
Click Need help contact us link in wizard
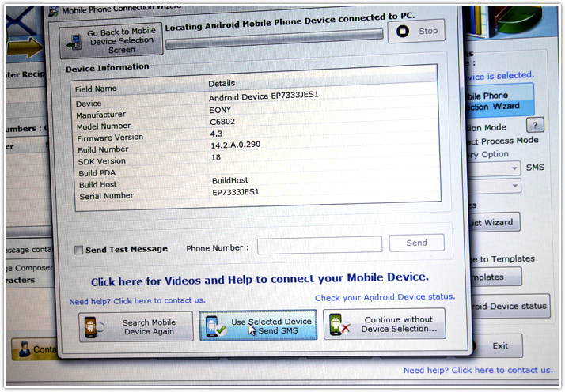point(137,300)
